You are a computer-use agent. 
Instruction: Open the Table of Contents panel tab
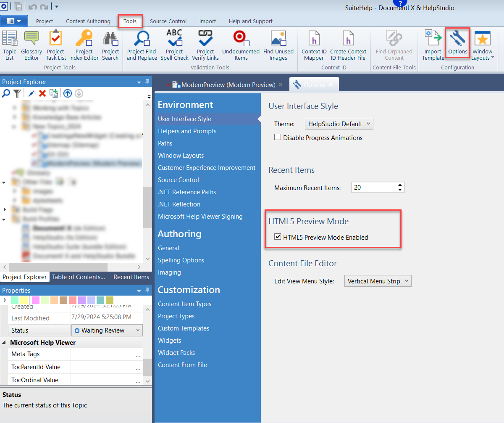[79, 277]
